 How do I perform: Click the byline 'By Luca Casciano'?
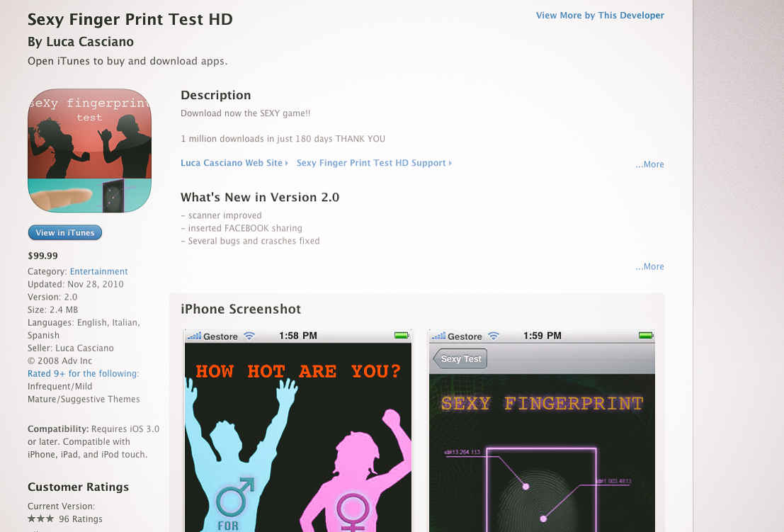(x=81, y=42)
